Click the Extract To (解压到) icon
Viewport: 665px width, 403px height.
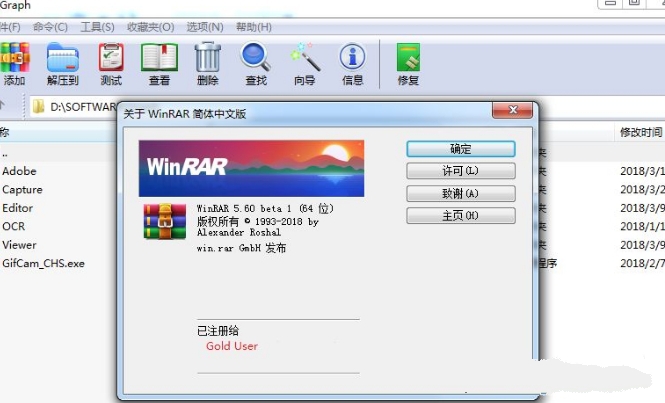[63, 64]
